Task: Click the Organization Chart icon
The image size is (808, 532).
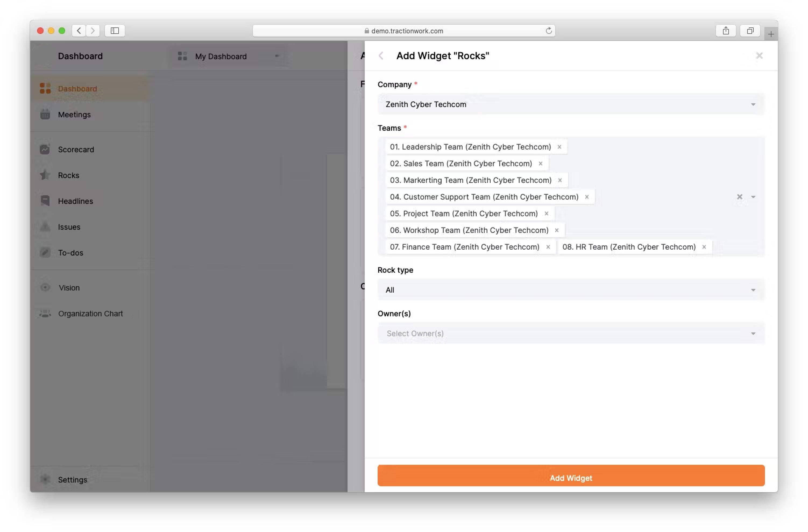Action: (x=45, y=313)
